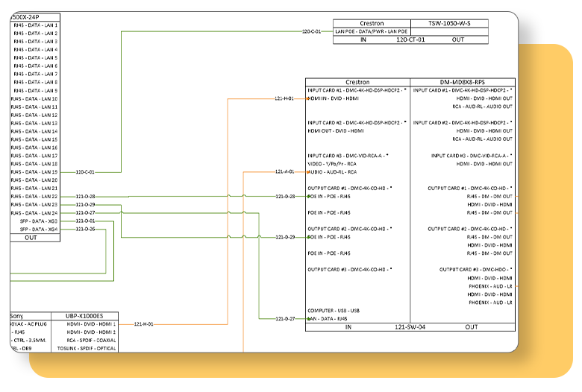Click the RJ45 - DATA - LAN 10 label
This screenshot has width=582, height=392.
[x=34, y=99]
